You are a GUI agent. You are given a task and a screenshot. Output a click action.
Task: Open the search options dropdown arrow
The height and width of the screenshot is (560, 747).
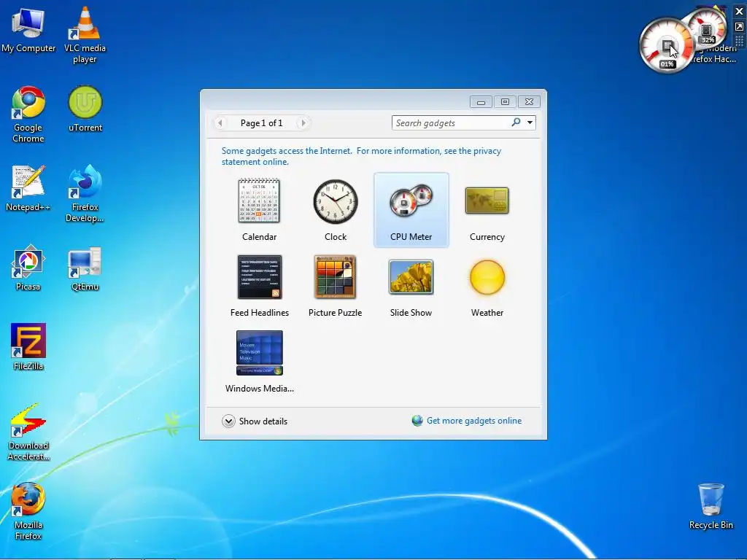[x=530, y=122]
